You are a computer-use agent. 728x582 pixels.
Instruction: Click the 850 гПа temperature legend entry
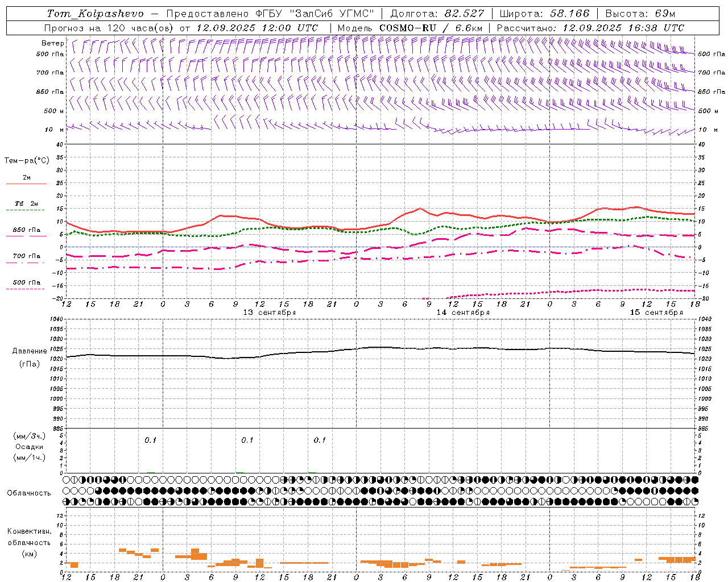tap(26, 230)
